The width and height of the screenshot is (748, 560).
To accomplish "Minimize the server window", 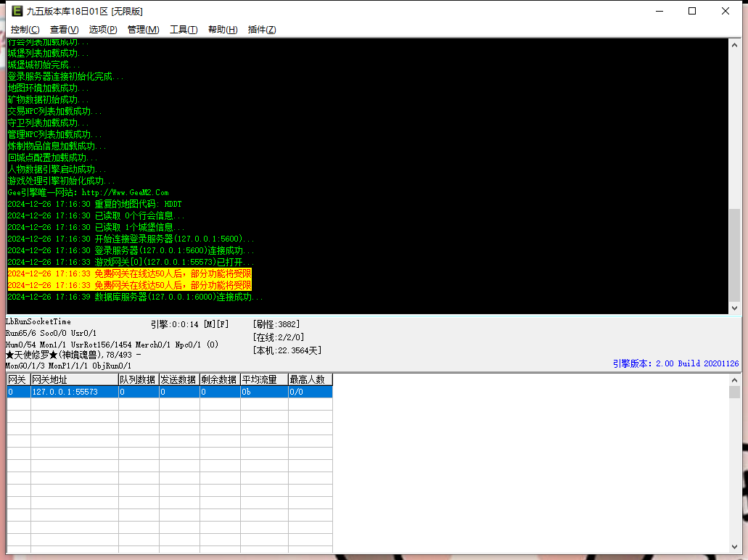I will pyautogui.click(x=659, y=11).
